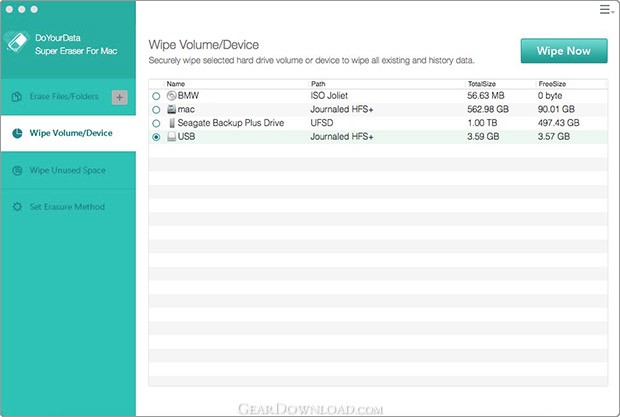Screen dimensions: 620x417
Task: Click the '562.98 GB' total size cell
Action: tap(488, 109)
